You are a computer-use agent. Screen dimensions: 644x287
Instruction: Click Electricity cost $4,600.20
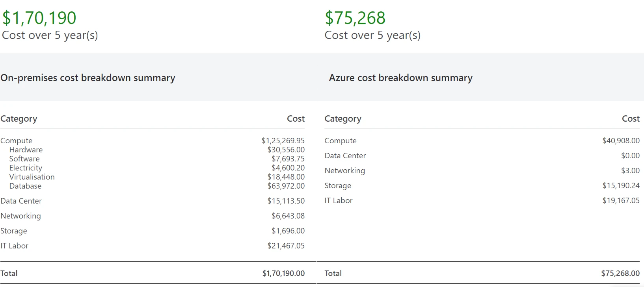(x=288, y=168)
